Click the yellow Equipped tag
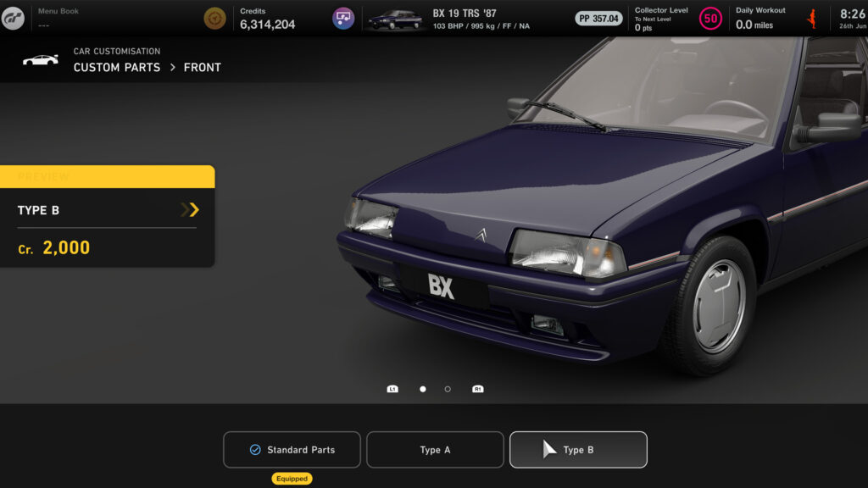 292,479
